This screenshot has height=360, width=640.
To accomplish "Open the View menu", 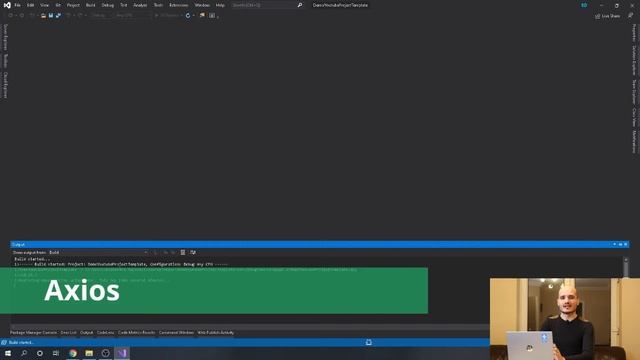I will (x=44, y=5).
